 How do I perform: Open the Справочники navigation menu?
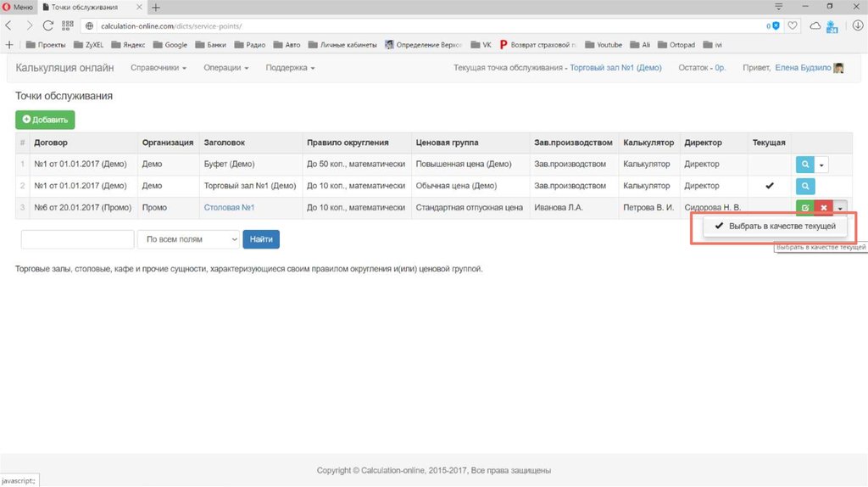click(158, 68)
